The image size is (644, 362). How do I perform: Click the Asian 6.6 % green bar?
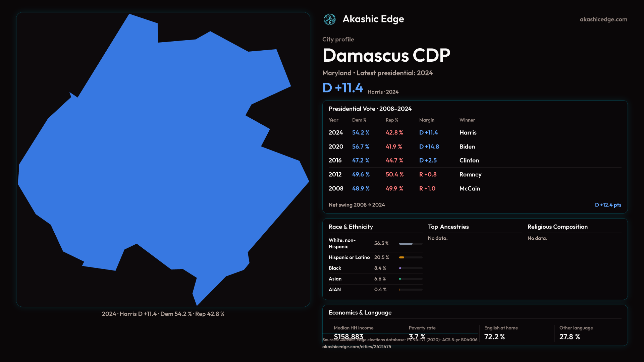[400, 279]
